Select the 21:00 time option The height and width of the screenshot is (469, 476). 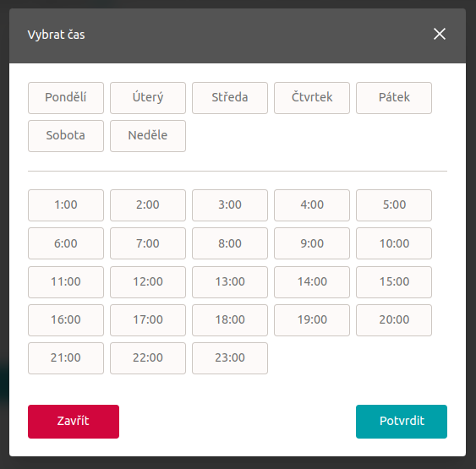(66, 358)
